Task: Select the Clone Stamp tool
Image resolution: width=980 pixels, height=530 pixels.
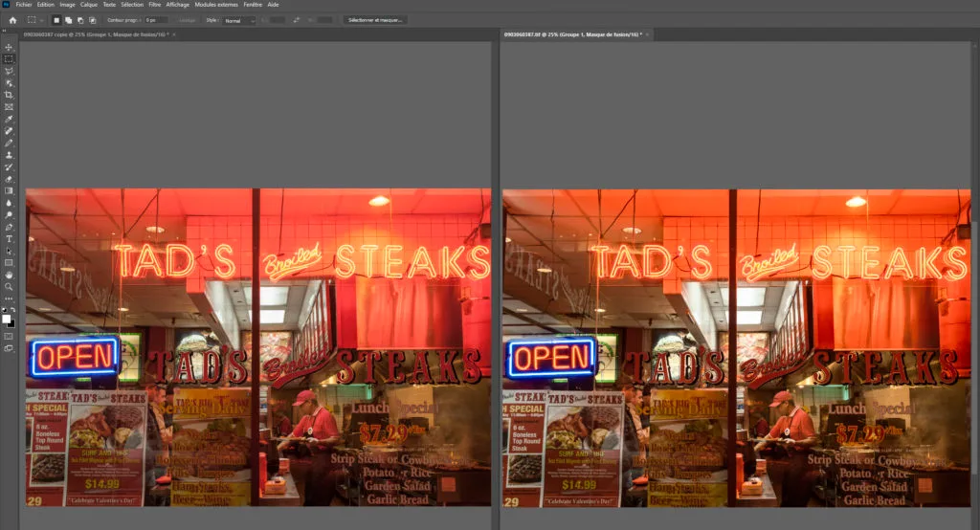Action: click(x=9, y=154)
